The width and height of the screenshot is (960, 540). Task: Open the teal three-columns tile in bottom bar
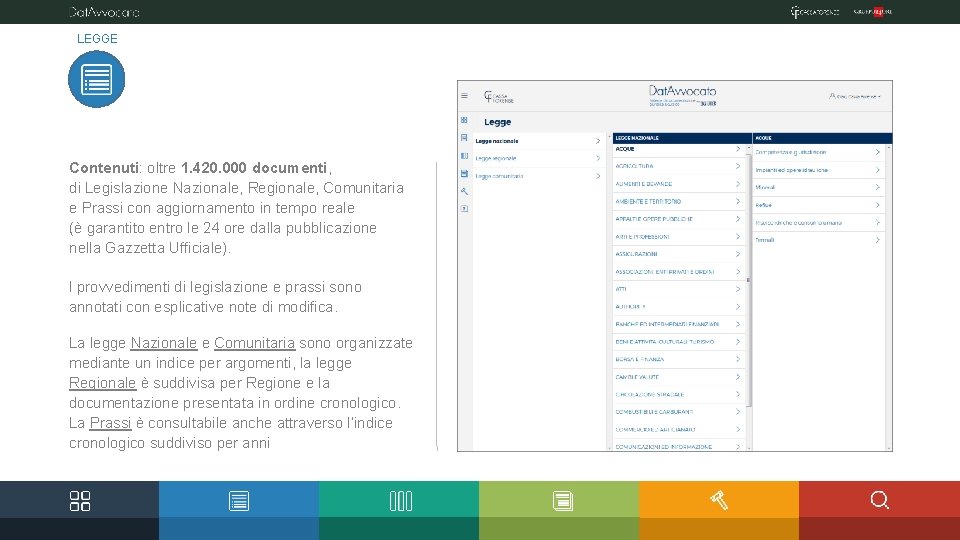coord(399,501)
